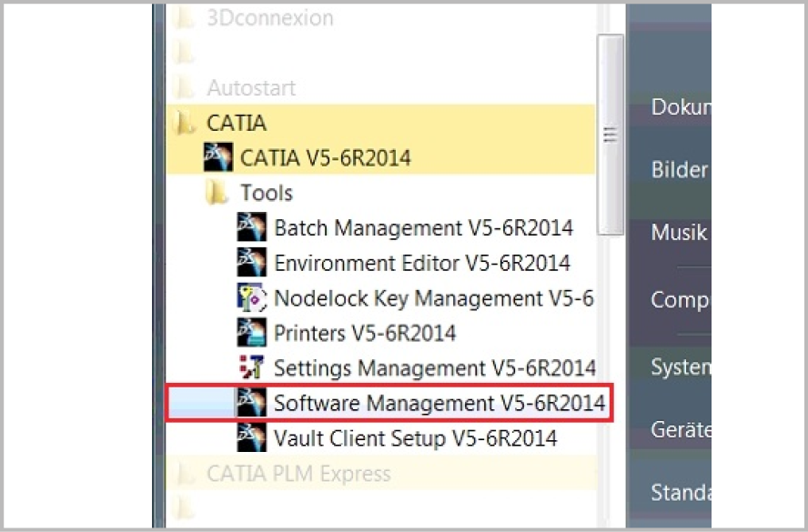Image resolution: width=808 pixels, height=532 pixels.
Task: Open the Dokumente link in Start menu
Action: click(x=681, y=106)
